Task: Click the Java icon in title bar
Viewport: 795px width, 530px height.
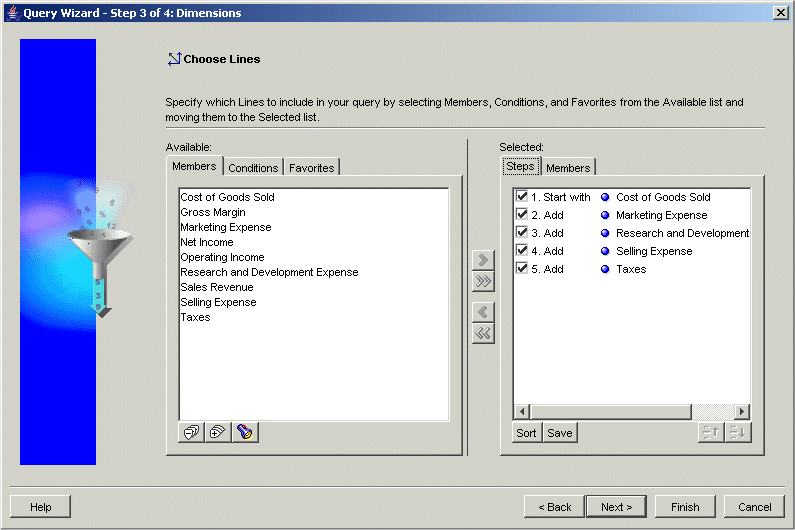Action: coord(13,13)
